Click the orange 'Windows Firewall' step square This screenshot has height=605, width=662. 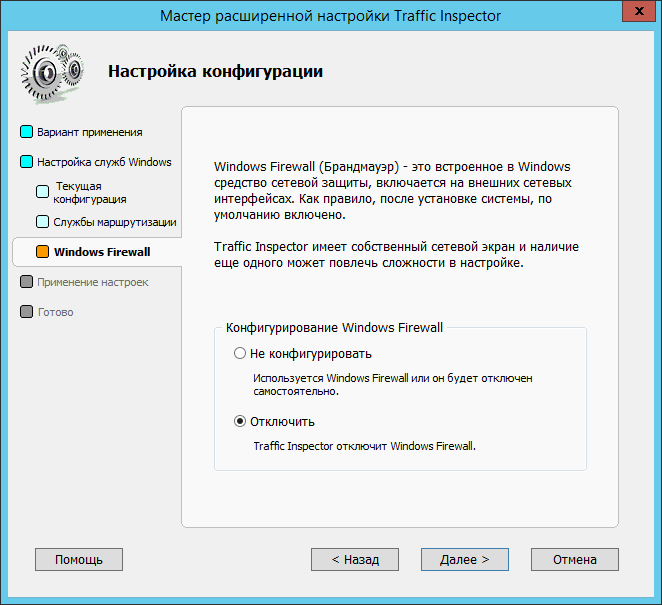point(42,252)
